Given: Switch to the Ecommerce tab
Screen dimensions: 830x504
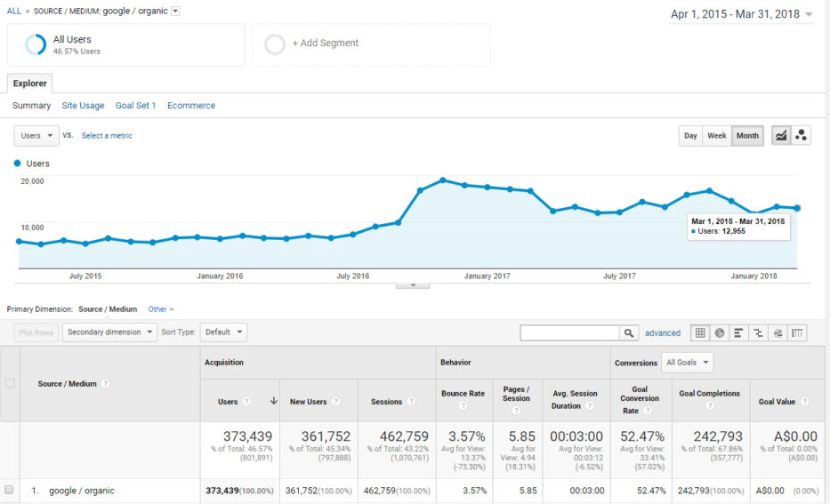Looking at the screenshot, I should (191, 106).
